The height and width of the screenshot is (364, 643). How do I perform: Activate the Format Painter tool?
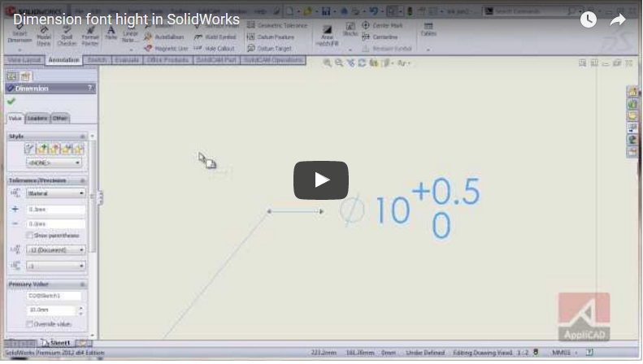(89, 37)
